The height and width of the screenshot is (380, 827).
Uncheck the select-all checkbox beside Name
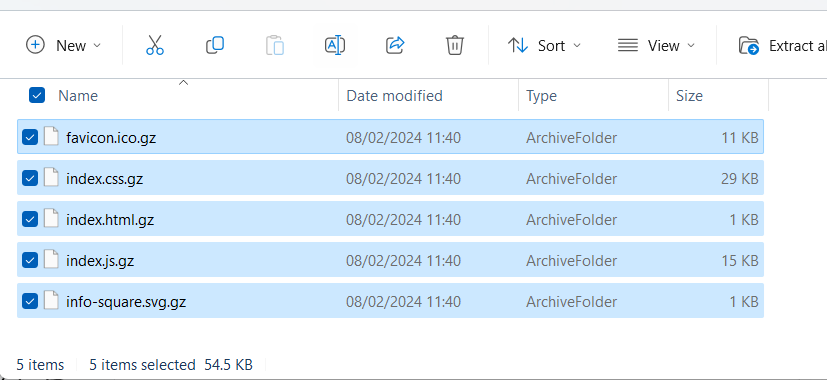point(37,96)
